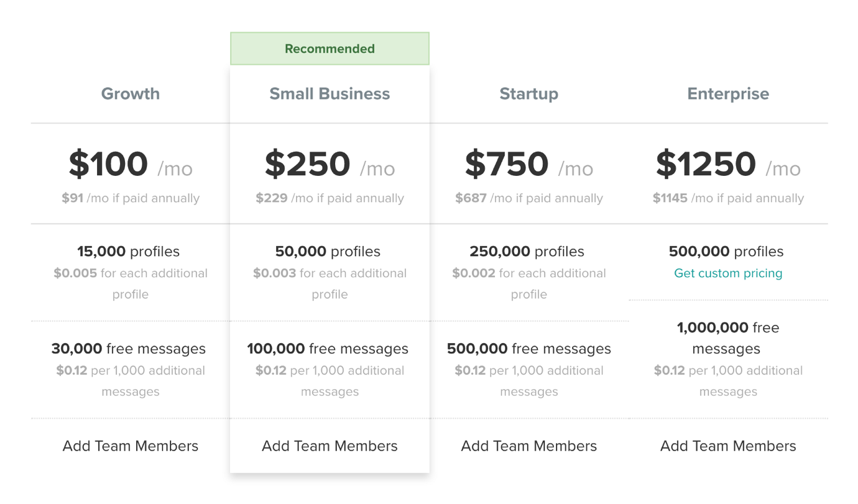Screen dimensions: 858x504
Task: Select the Small Business plan heading
Action: click(x=330, y=94)
